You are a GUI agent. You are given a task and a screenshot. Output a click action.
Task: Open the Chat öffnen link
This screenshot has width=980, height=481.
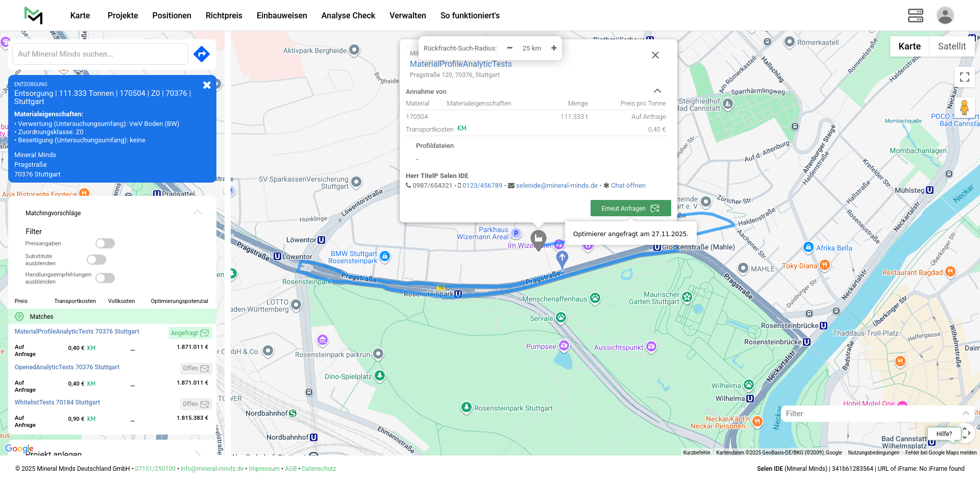tap(628, 186)
